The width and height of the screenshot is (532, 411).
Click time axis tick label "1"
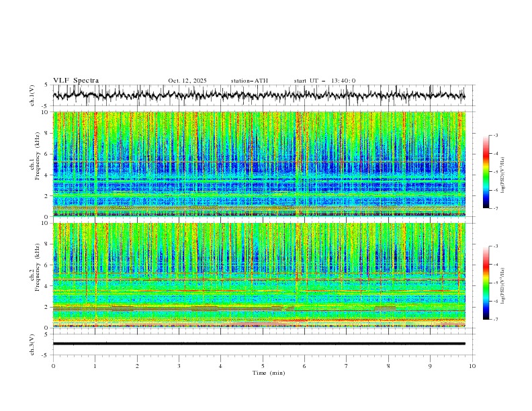point(95,366)
